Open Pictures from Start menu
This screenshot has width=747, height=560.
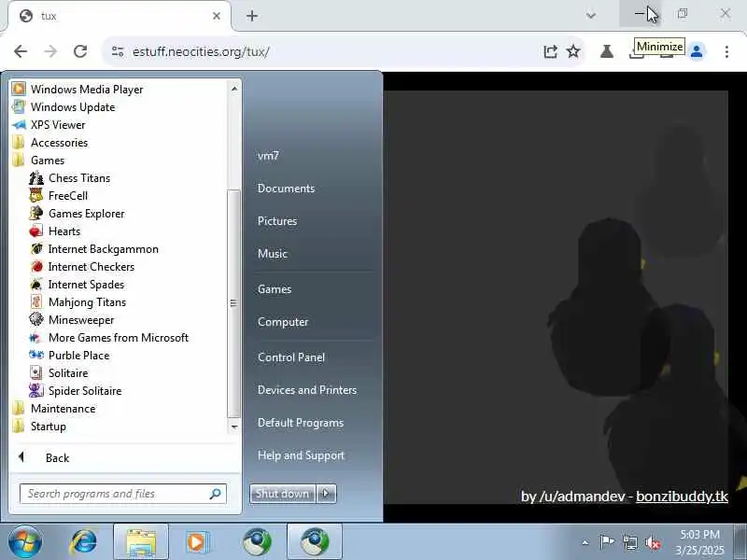[277, 221]
